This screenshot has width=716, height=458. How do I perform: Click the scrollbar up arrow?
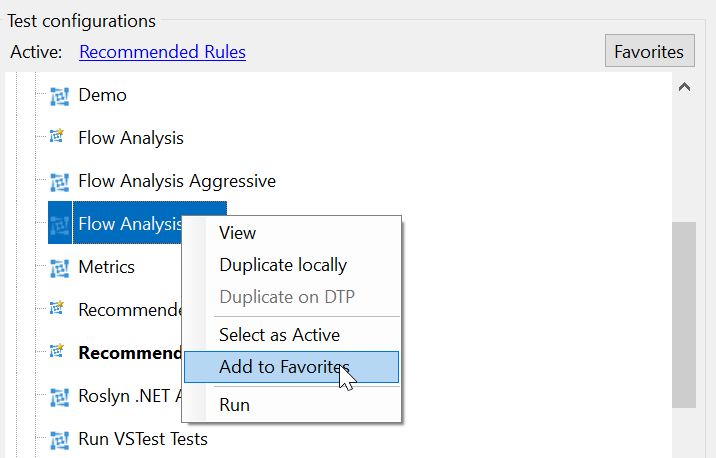[x=684, y=87]
